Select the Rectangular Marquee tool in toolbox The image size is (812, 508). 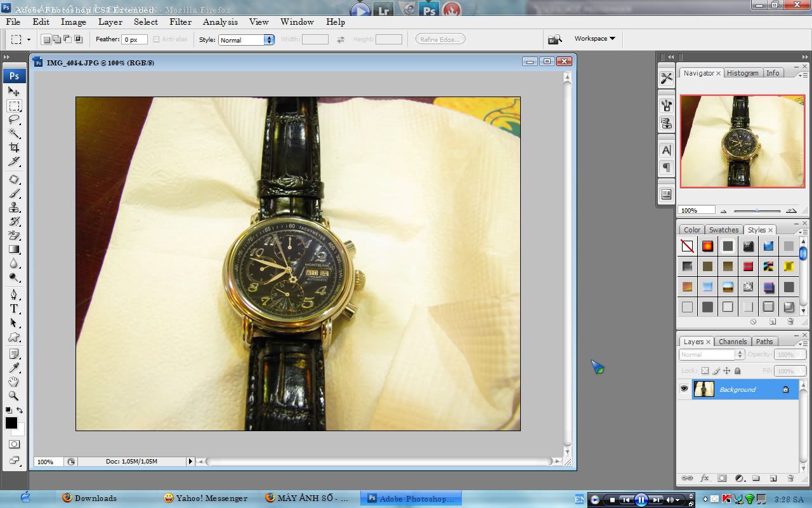14,105
